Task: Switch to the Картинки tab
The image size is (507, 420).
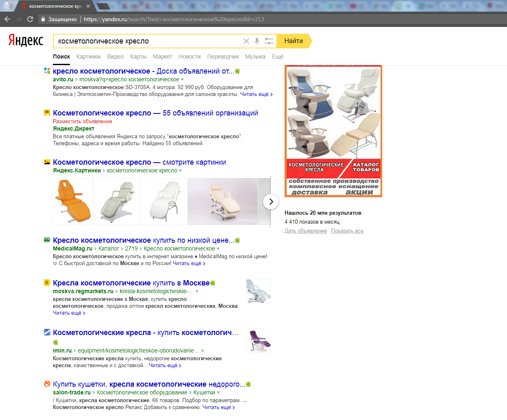Action: click(88, 57)
